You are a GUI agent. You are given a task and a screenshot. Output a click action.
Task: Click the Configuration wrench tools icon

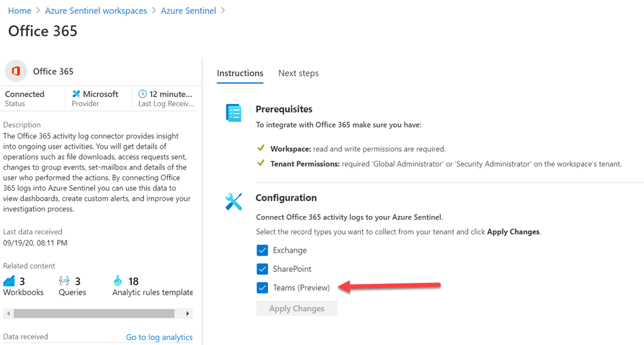point(233,201)
